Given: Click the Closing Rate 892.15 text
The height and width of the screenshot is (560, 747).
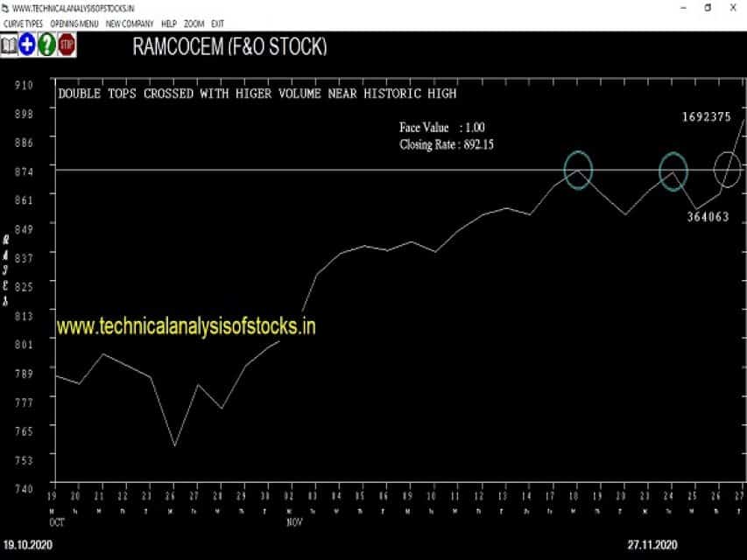Looking at the screenshot, I should coord(447,144).
